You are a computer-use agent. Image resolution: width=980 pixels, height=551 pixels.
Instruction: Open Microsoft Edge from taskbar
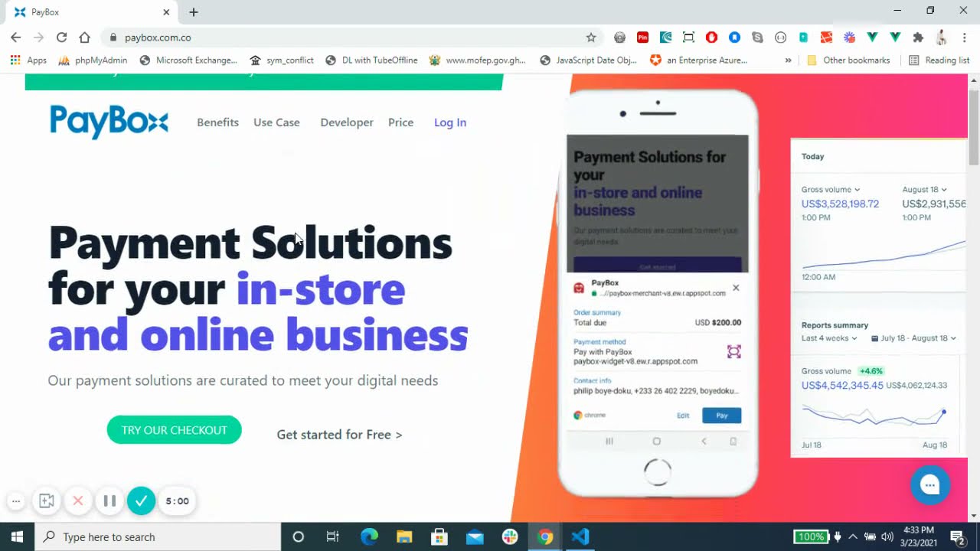click(x=369, y=536)
